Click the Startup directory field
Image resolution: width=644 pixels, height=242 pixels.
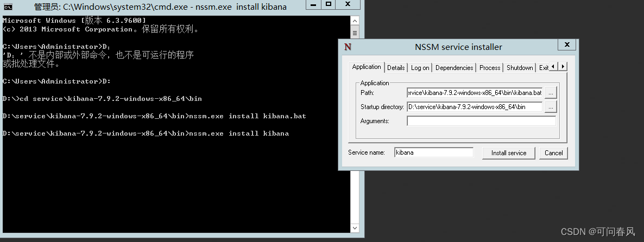475,107
